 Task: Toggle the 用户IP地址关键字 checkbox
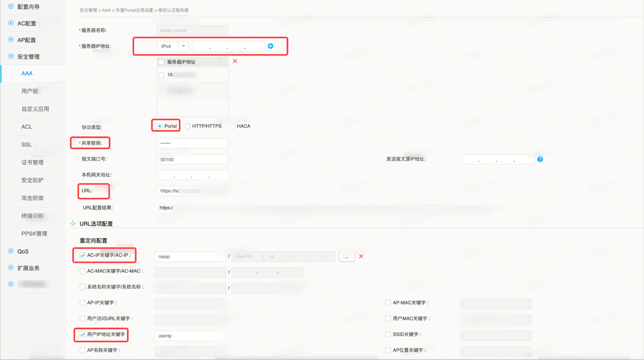tap(83, 334)
